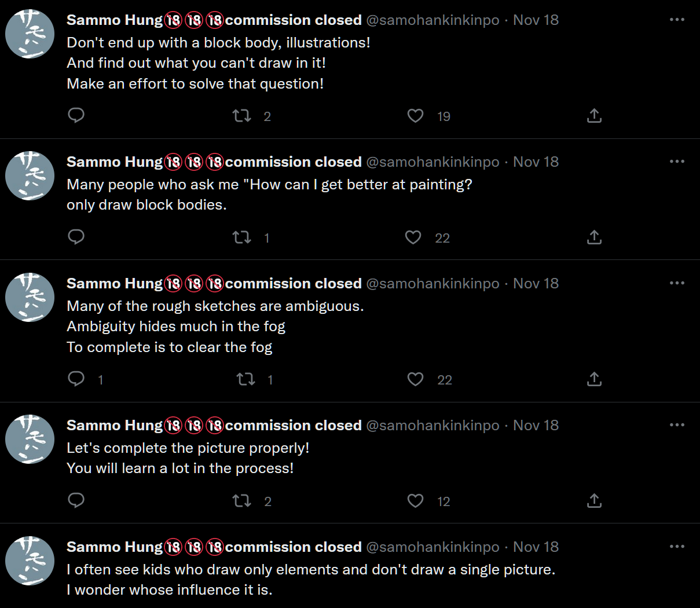Share the "Make an effort to solve" tweet
700x608 pixels.
tap(594, 116)
